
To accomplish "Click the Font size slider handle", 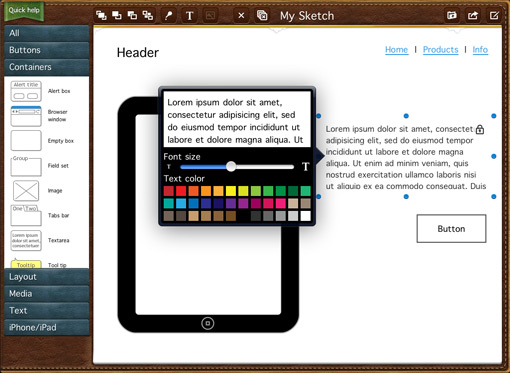I will coord(231,166).
